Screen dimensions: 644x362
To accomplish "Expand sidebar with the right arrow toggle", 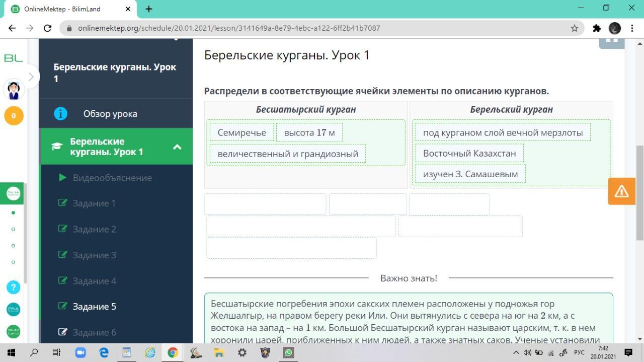I will (31, 77).
